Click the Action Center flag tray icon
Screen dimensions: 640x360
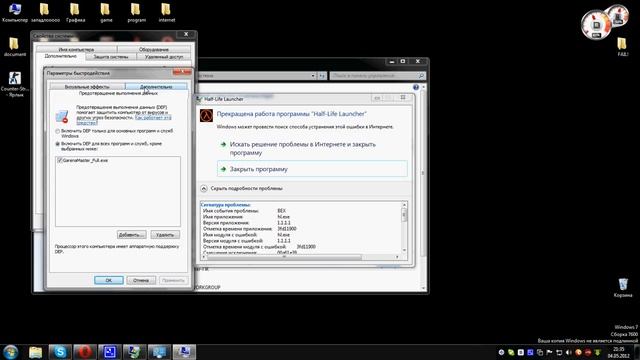[x=549, y=352]
